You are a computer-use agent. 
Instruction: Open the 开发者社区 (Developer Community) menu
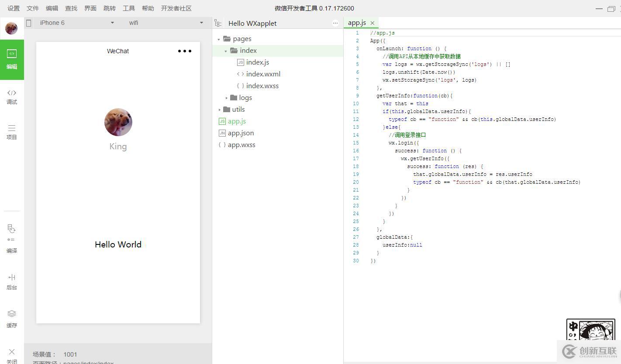click(176, 8)
